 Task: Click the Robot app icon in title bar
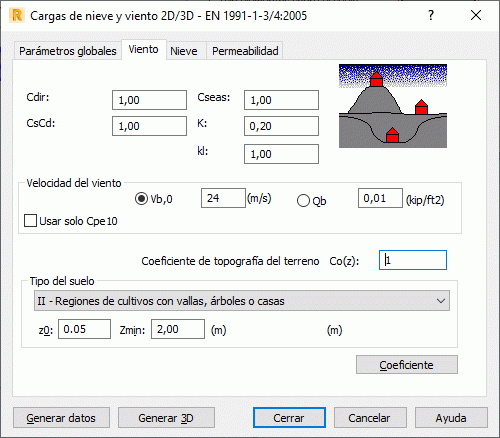[x=17, y=16]
